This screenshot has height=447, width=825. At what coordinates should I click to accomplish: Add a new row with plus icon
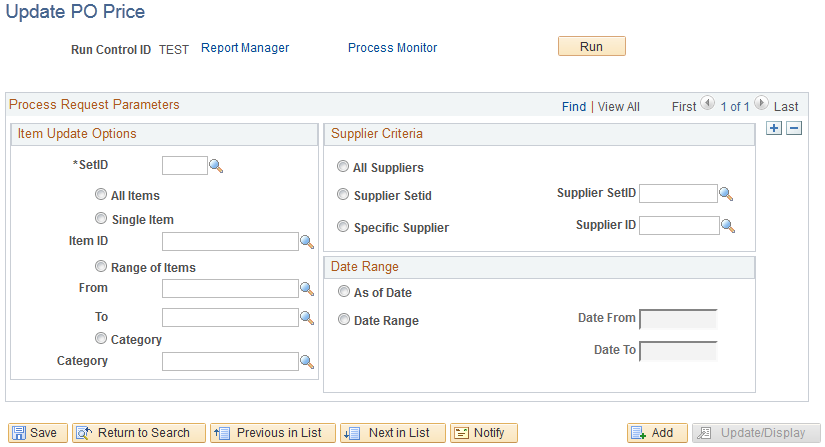[773, 128]
